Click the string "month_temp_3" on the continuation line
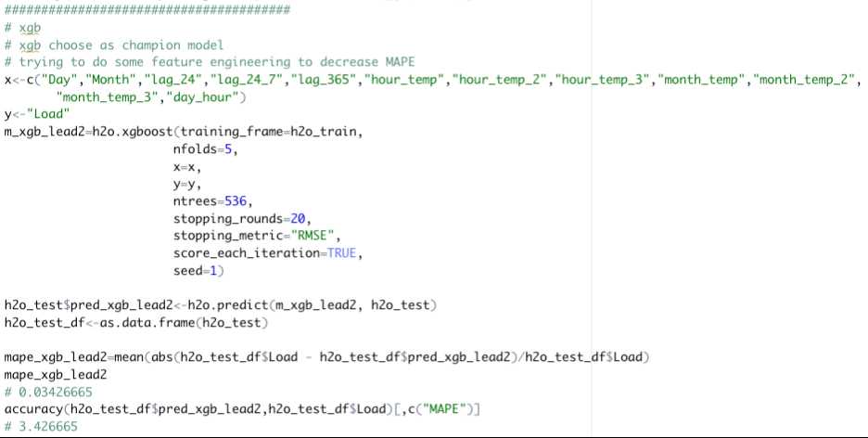Image resolution: width=868 pixels, height=438 pixels. click(x=108, y=97)
